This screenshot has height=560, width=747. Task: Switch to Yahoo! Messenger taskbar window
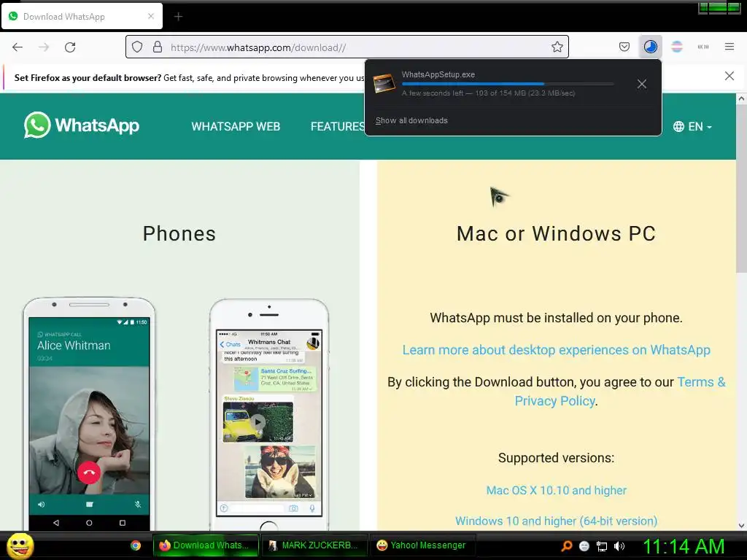pyautogui.click(x=423, y=545)
